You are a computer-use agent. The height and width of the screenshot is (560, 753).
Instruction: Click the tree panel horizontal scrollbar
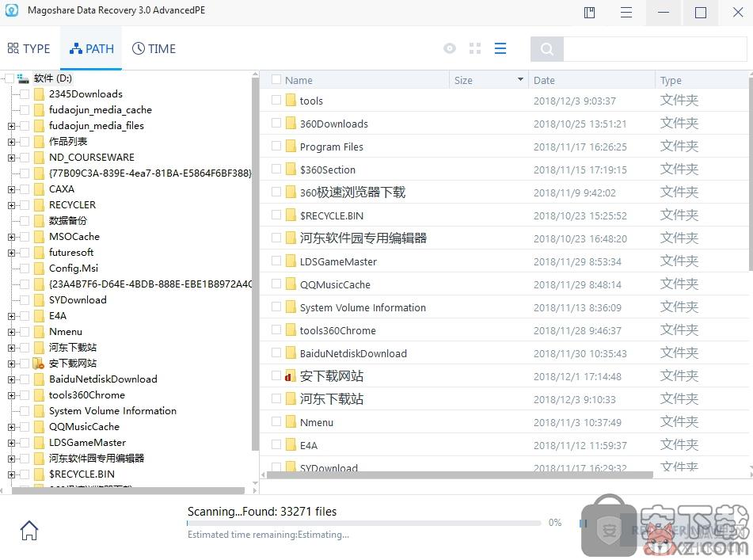tap(127, 490)
